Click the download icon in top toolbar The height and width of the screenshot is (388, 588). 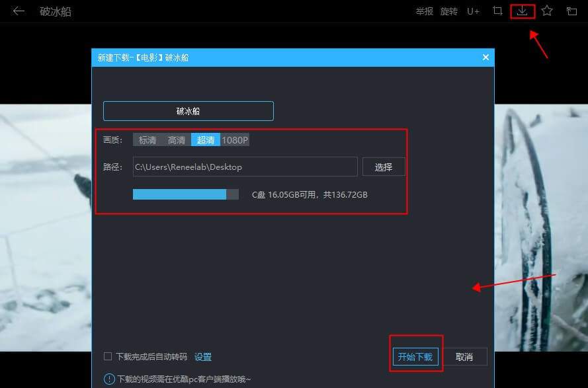pos(523,11)
